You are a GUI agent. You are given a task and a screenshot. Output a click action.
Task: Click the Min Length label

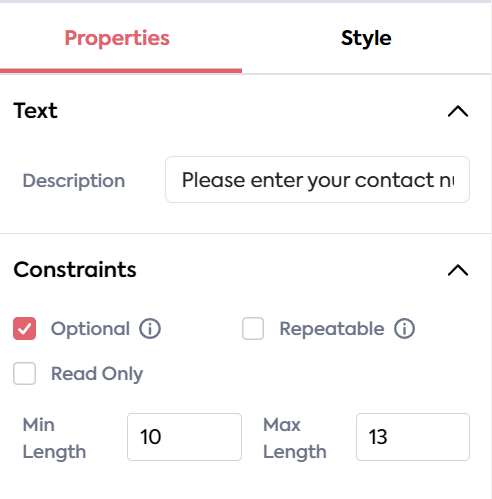54,438
